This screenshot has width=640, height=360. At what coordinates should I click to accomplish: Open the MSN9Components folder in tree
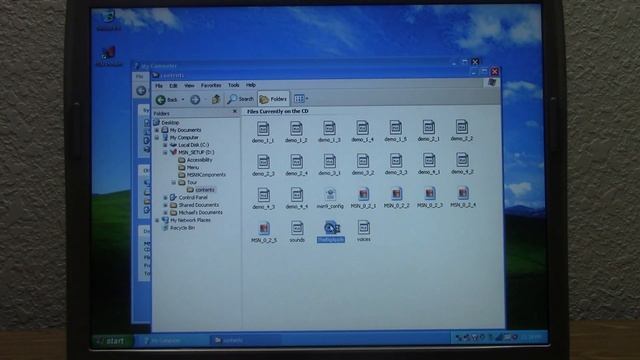[x=206, y=175]
